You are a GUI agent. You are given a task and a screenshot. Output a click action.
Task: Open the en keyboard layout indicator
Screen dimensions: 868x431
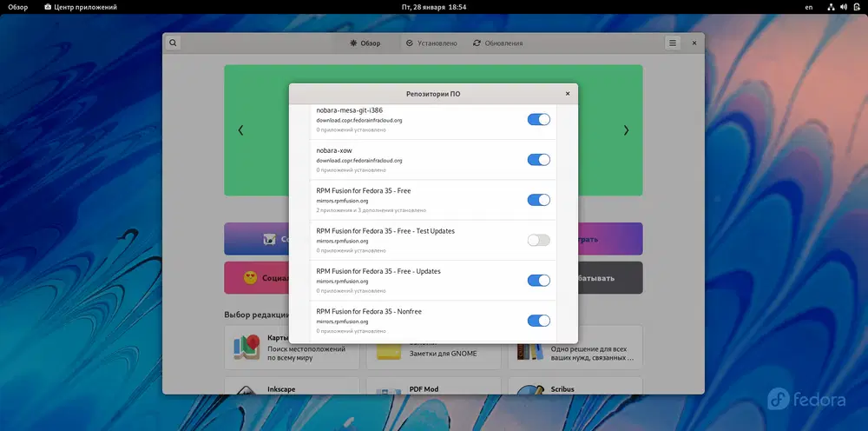[x=809, y=7]
